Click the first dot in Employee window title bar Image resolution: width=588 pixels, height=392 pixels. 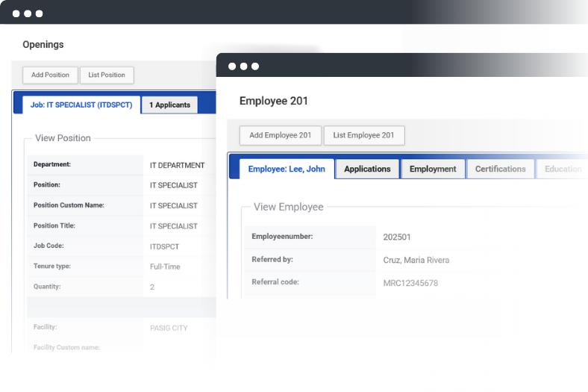231,66
